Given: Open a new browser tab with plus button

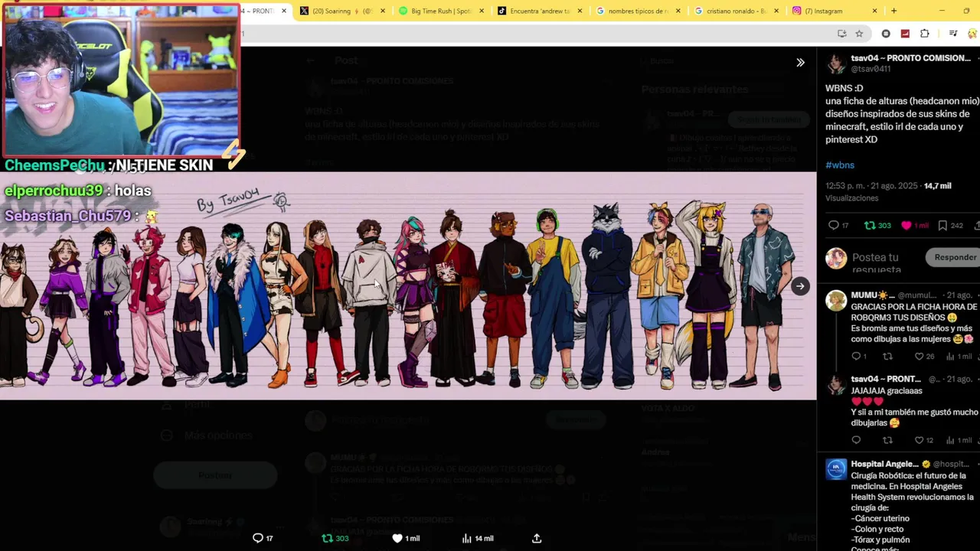Looking at the screenshot, I should coord(893,11).
